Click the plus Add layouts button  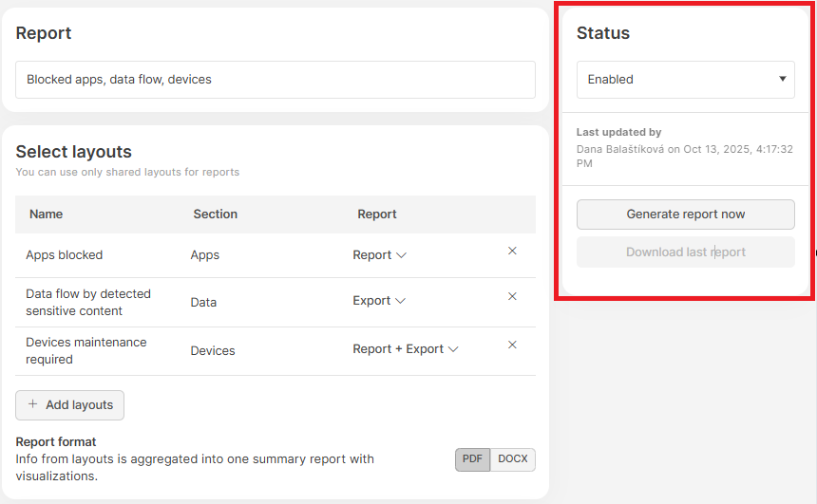[x=69, y=405]
